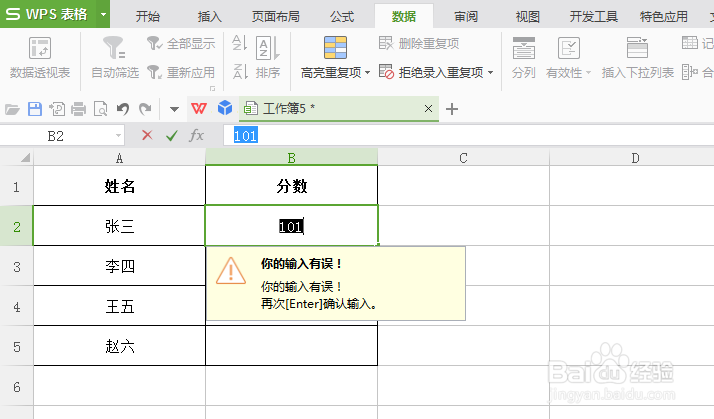
Task: Open print preview icon
Action: click(101, 109)
